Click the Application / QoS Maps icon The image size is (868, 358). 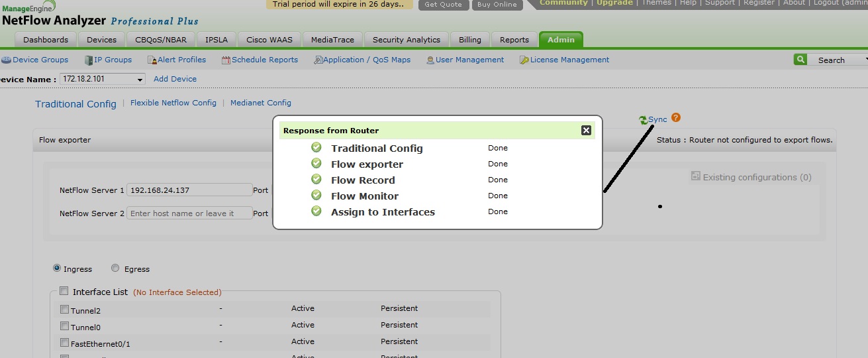click(x=318, y=60)
